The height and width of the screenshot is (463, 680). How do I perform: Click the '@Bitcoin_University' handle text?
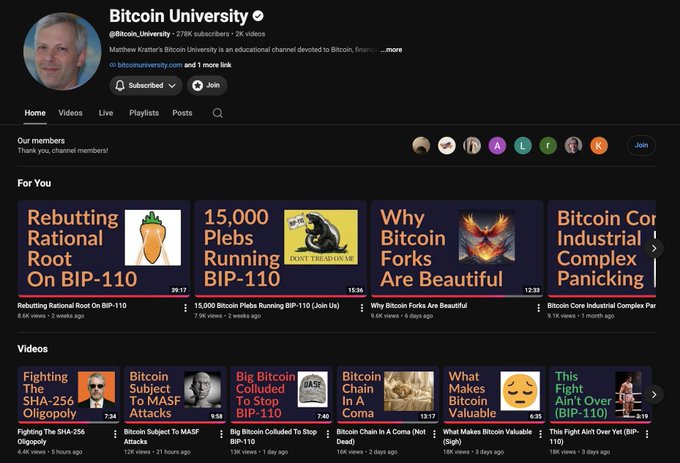click(x=140, y=34)
